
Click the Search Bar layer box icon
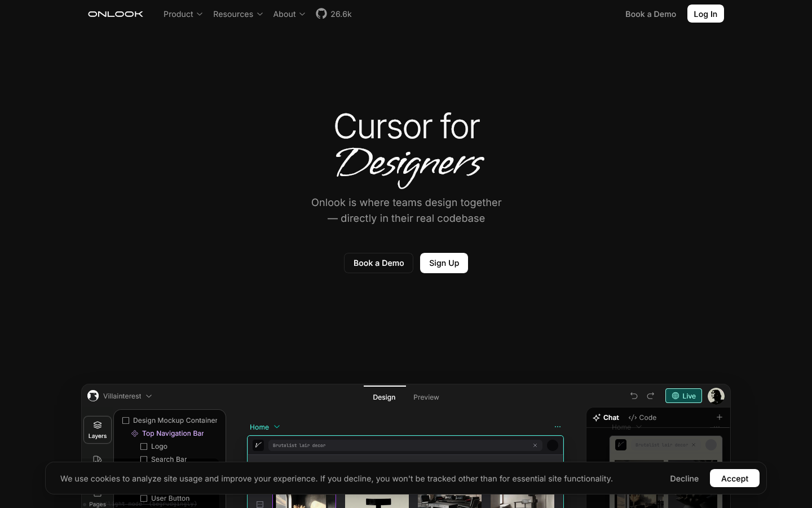click(x=144, y=459)
